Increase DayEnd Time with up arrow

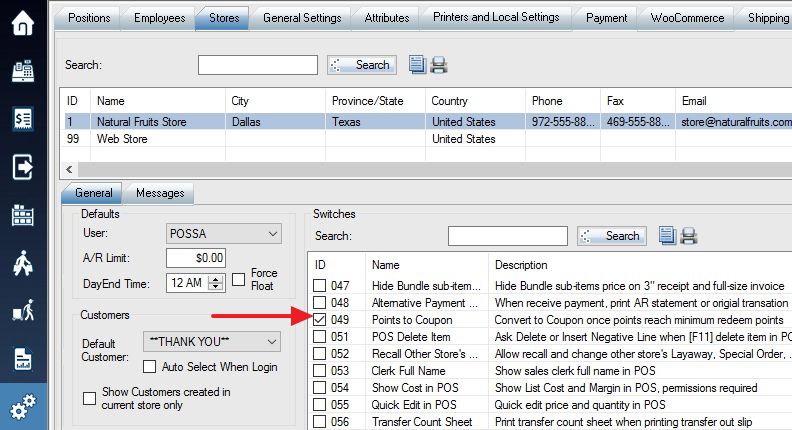[x=216, y=279]
